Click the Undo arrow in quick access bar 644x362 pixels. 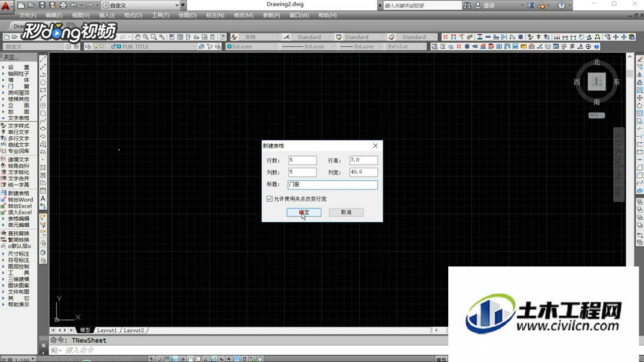[73, 5]
